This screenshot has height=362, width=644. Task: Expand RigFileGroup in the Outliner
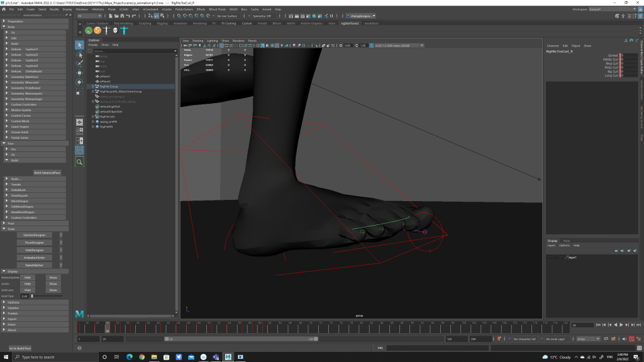click(x=93, y=87)
